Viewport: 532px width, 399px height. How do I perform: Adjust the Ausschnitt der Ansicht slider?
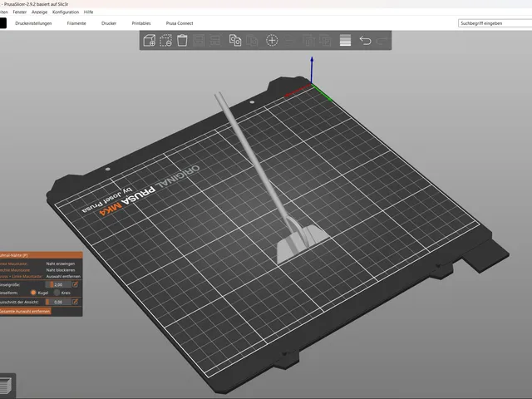coord(58,302)
